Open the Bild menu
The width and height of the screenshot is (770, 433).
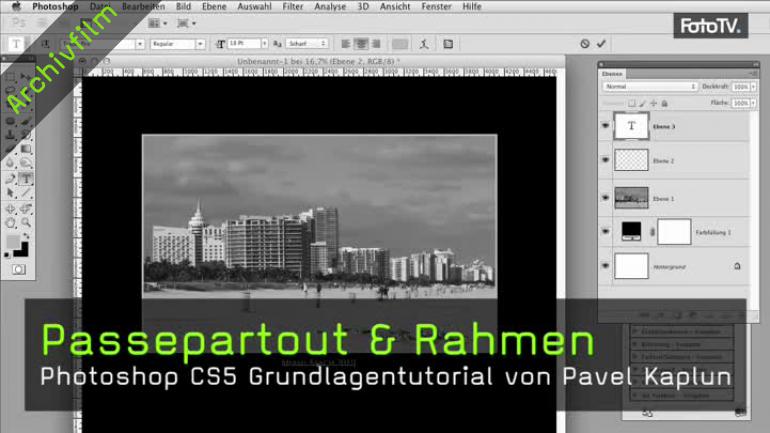pyautogui.click(x=183, y=6)
